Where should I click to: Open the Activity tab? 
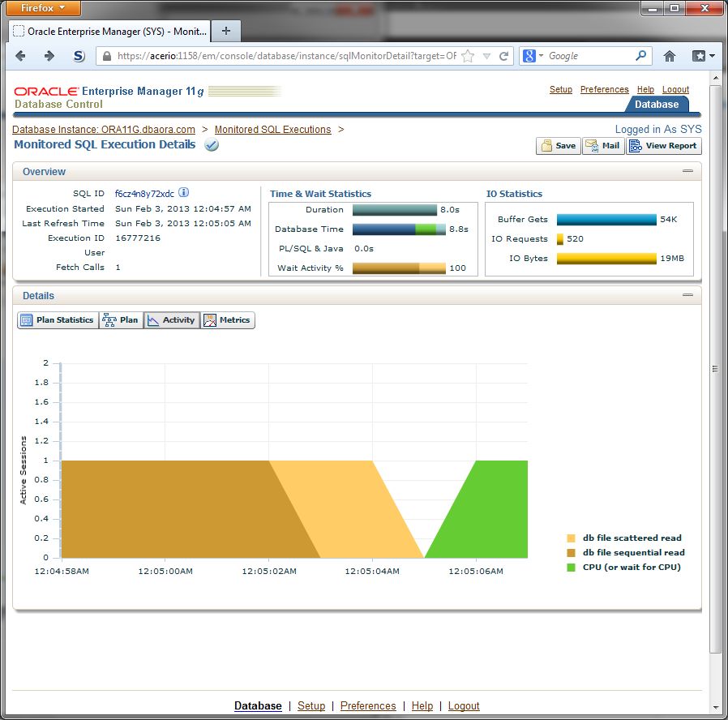172,320
